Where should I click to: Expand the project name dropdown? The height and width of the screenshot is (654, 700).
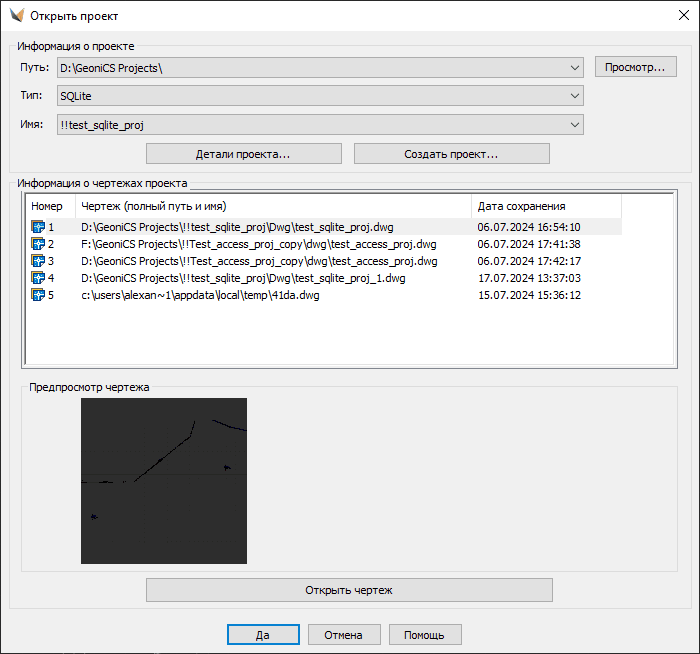575,125
